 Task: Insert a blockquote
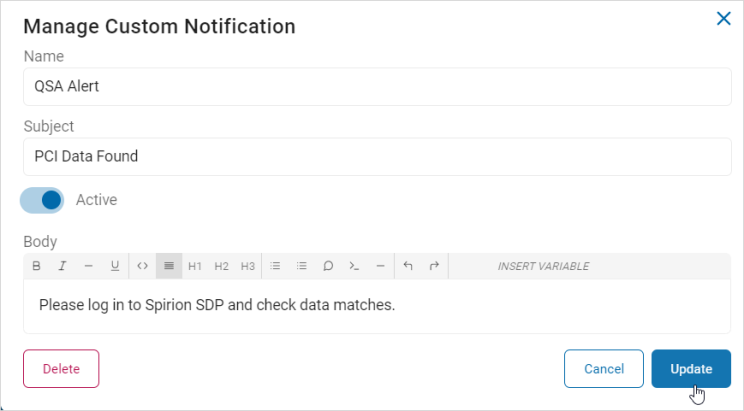pos(328,266)
